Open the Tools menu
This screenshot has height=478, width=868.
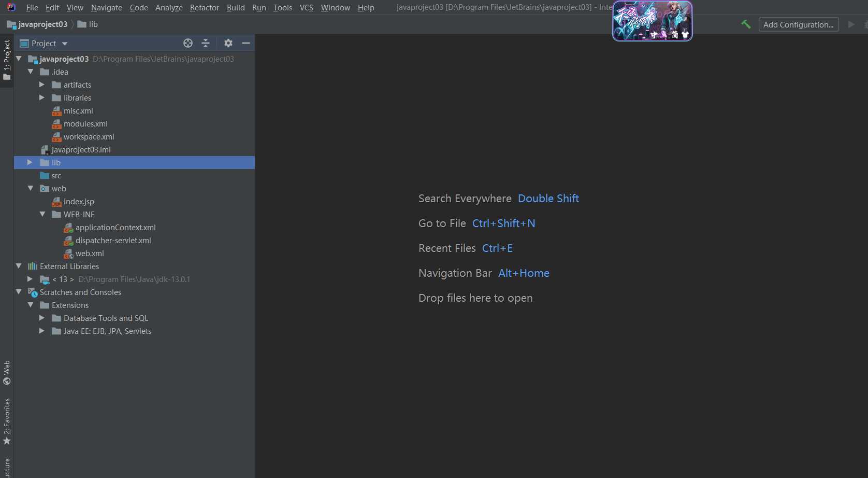(283, 8)
